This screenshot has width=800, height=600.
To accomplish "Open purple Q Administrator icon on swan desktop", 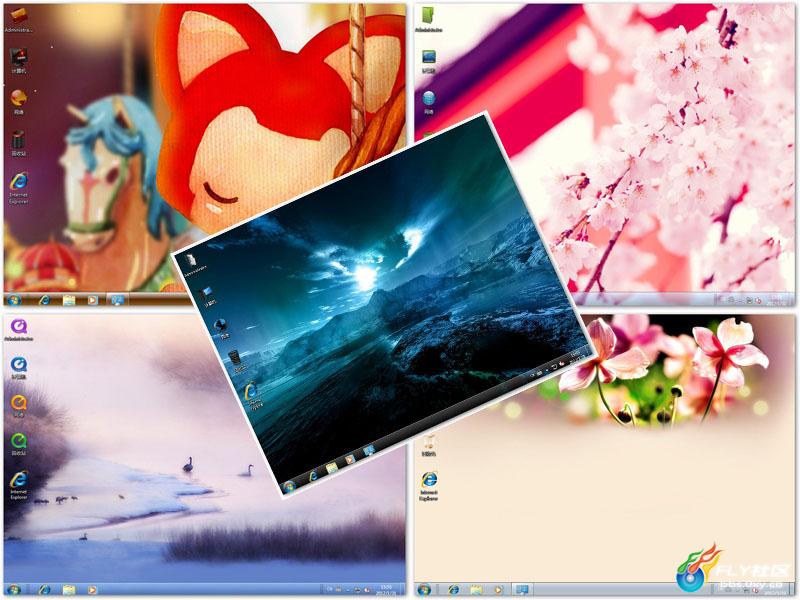I will pos(19,330).
